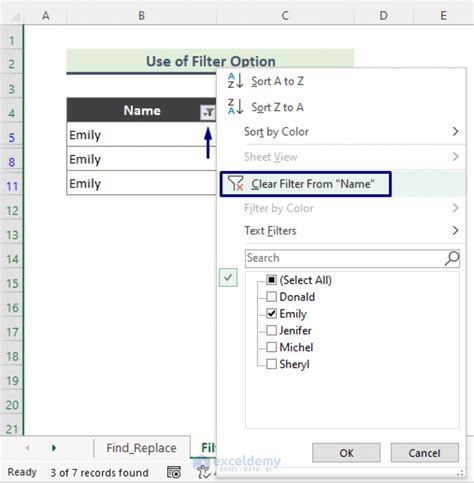Switch to the Find_Replace sheet tab
The width and height of the screenshot is (474, 483).
tap(141, 448)
